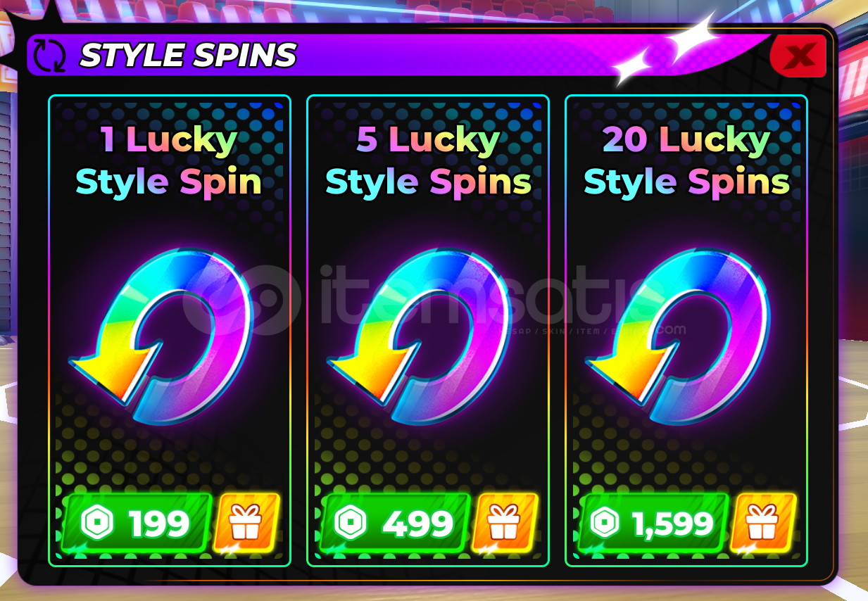Click the refresh arrows icon beside Style Spins

point(49,56)
